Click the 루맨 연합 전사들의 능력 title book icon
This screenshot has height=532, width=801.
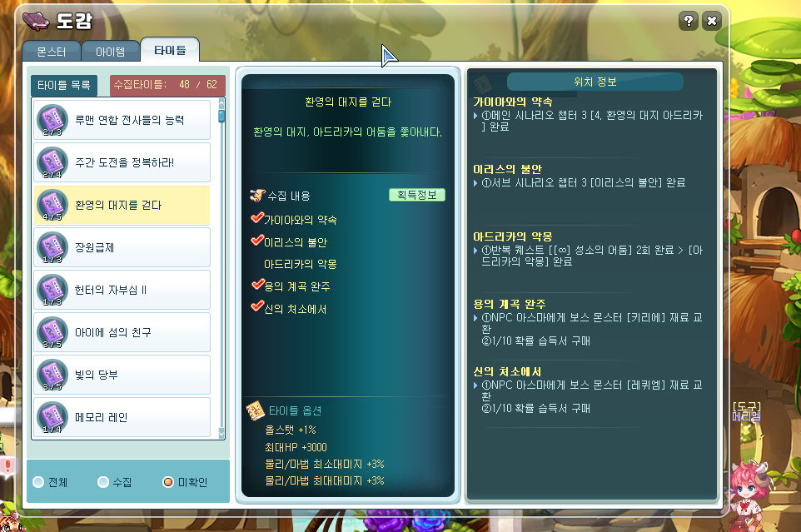pyautogui.click(x=52, y=121)
